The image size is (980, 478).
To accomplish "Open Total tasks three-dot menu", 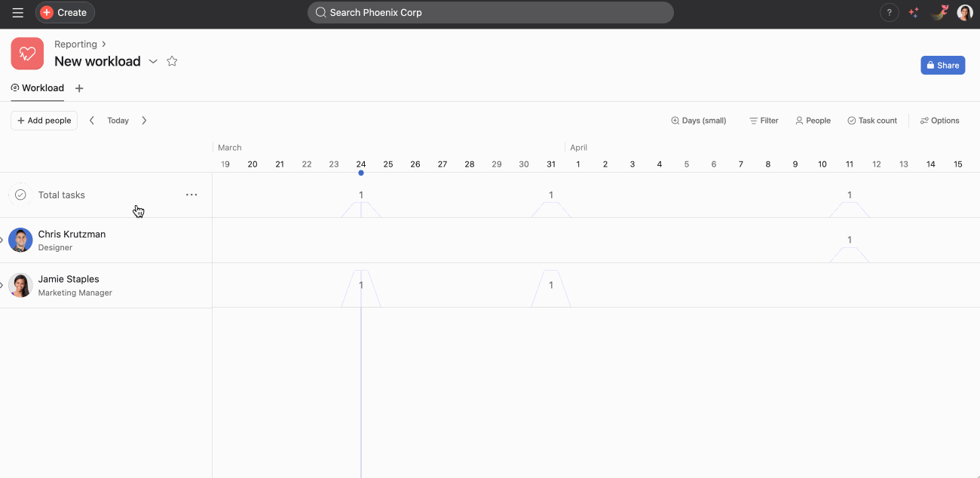I will tap(191, 195).
